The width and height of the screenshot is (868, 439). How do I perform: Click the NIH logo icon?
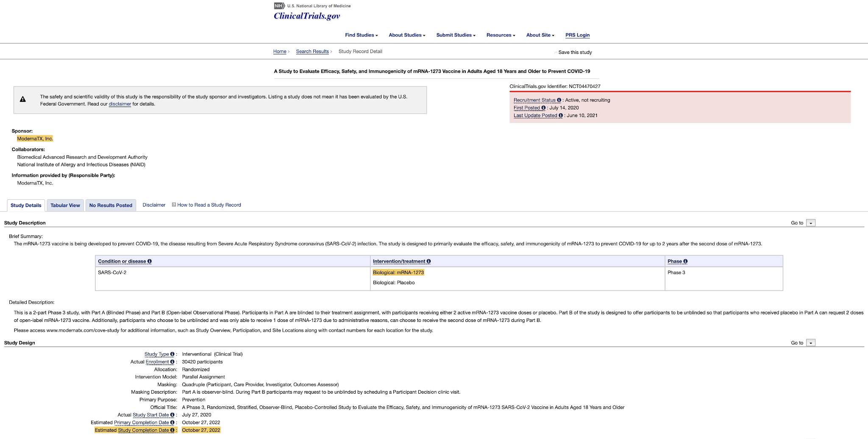(x=279, y=6)
